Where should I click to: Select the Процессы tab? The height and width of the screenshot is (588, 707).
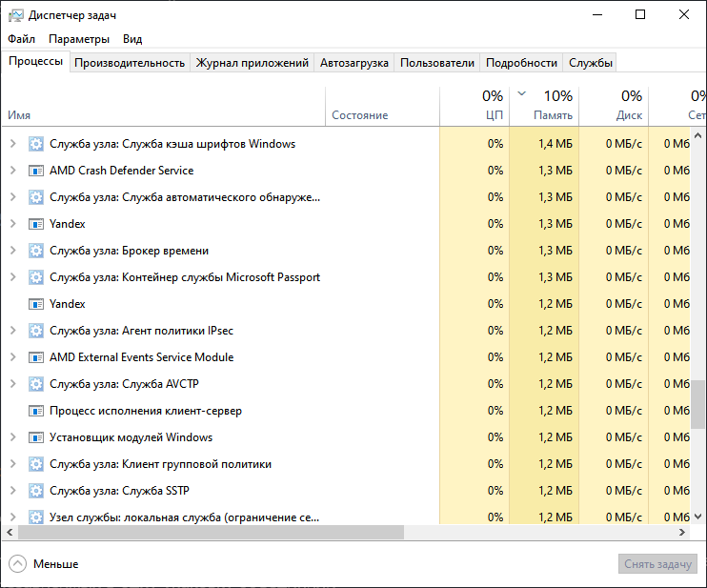click(35, 61)
